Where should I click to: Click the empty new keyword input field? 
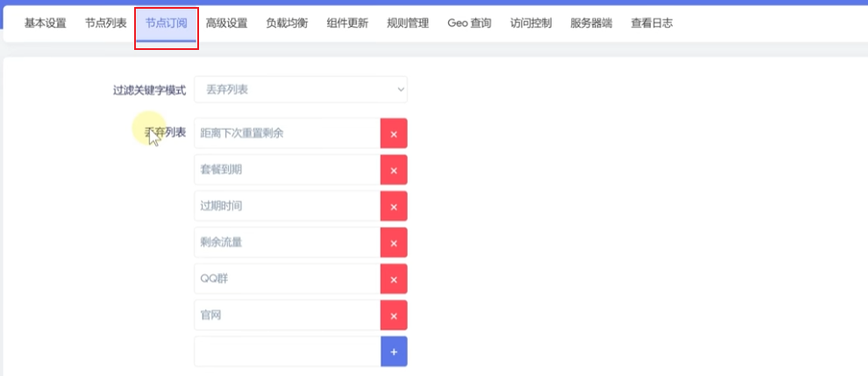point(287,351)
